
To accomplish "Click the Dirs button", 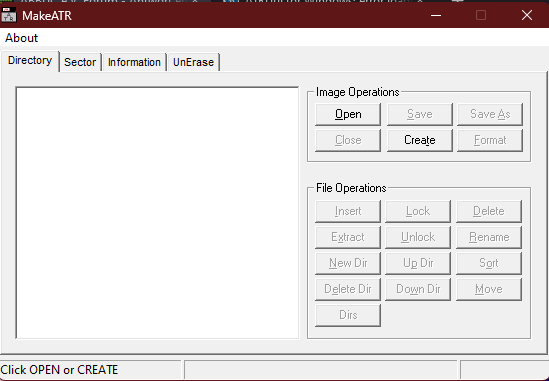I will point(348,315).
